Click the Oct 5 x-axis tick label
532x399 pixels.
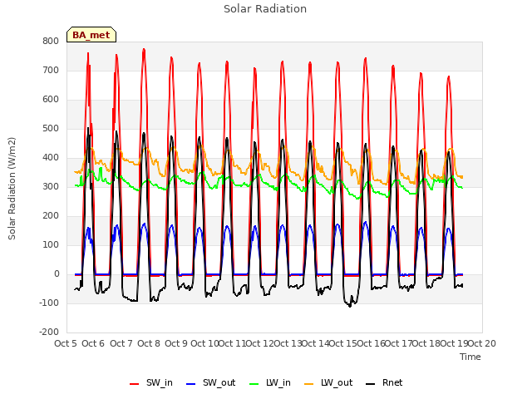[66, 343]
